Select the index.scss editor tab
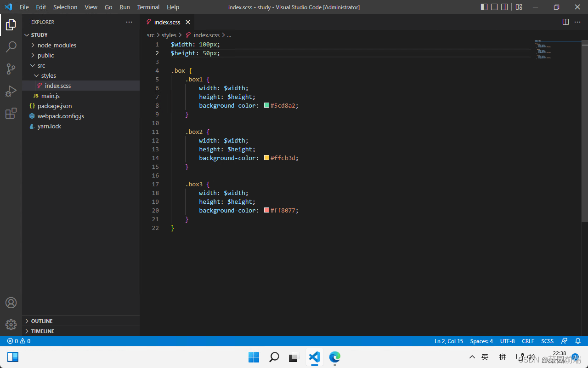Image resolution: width=588 pixels, height=368 pixels. pyautogui.click(x=167, y=22)
